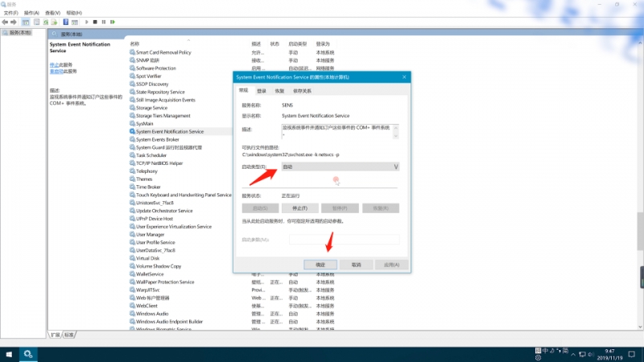The width and height of the screenshot is (644, 362).
Task: Select the Time Broker service
Action: [x=148, y=187]
